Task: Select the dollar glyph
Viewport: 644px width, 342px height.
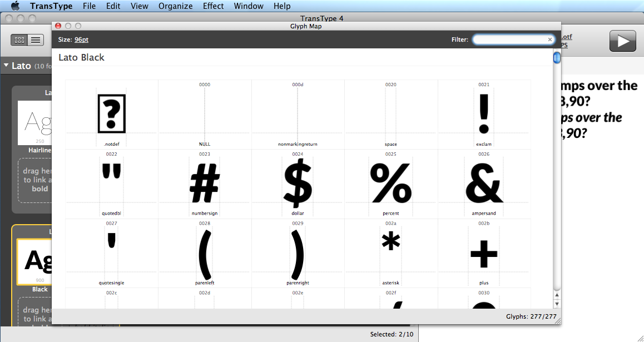Action: click(298, 184)
